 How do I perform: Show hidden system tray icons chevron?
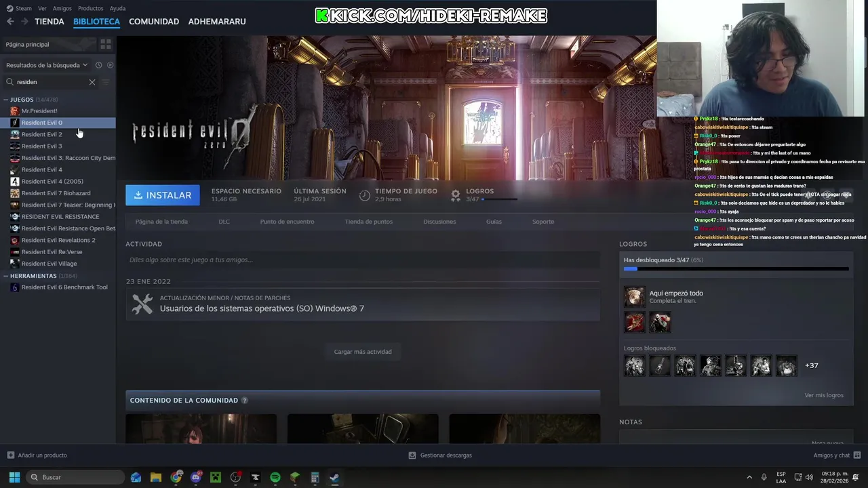749,477
